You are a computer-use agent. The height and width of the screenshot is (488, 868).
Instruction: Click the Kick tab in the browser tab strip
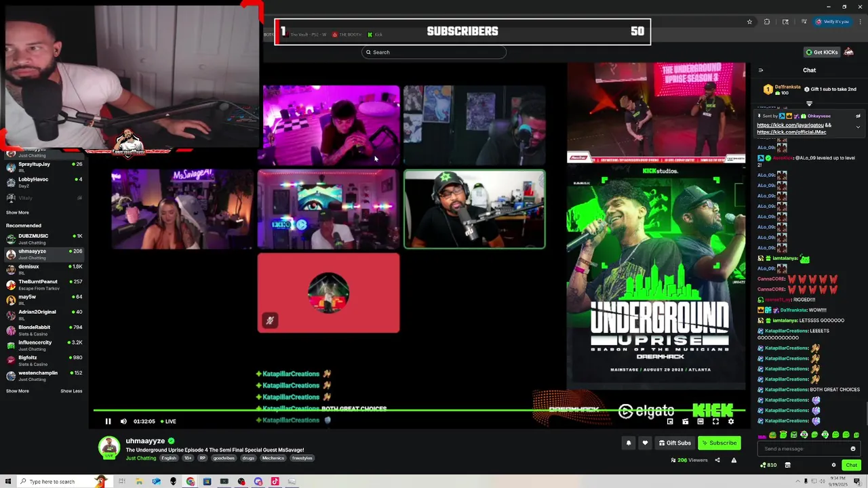tap(375, 35)
